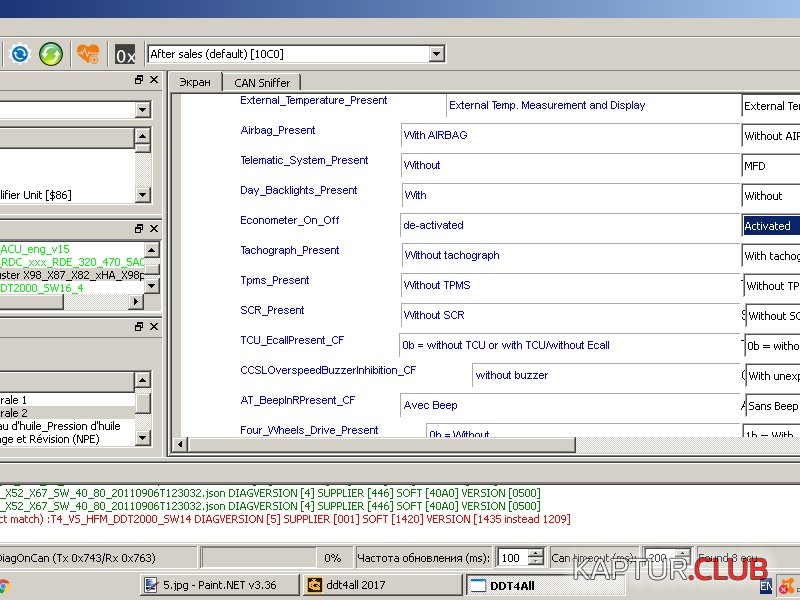Float the bottom left screens panel
This screenshot has width=800, height=600.
point(139,327)
